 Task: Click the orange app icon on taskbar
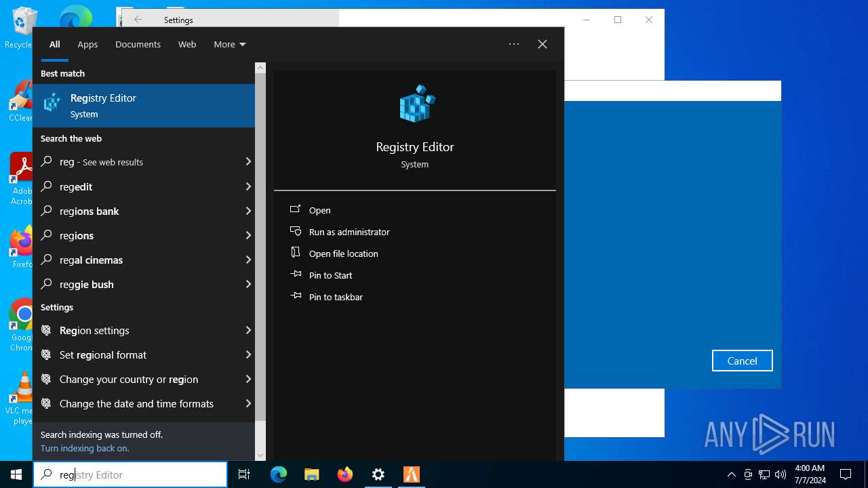[412, 474]
